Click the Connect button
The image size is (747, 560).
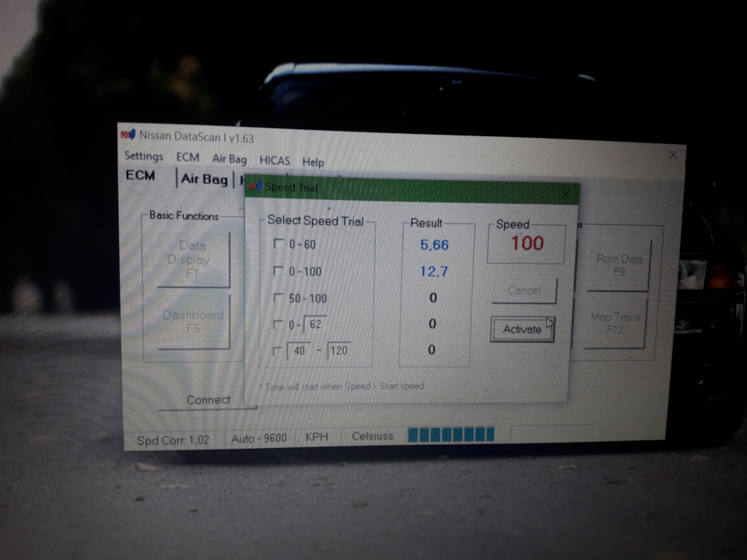[209, 400]
